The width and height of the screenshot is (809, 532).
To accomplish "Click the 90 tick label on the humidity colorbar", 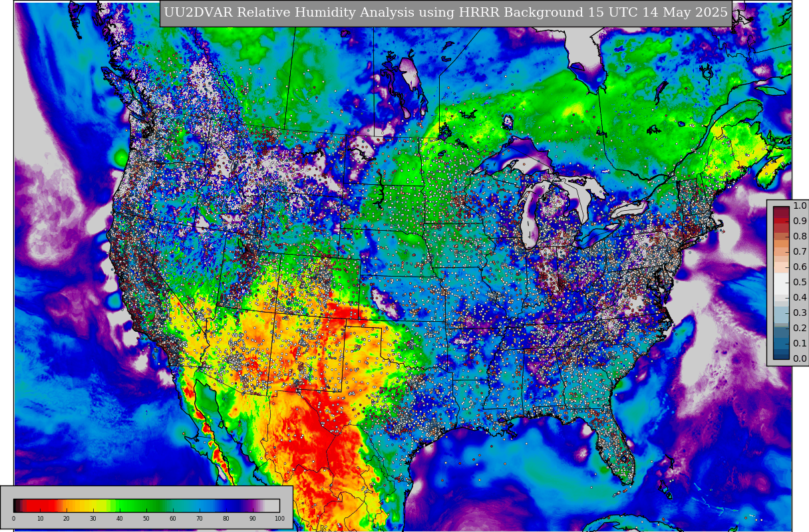I will [x=253, y=518].
